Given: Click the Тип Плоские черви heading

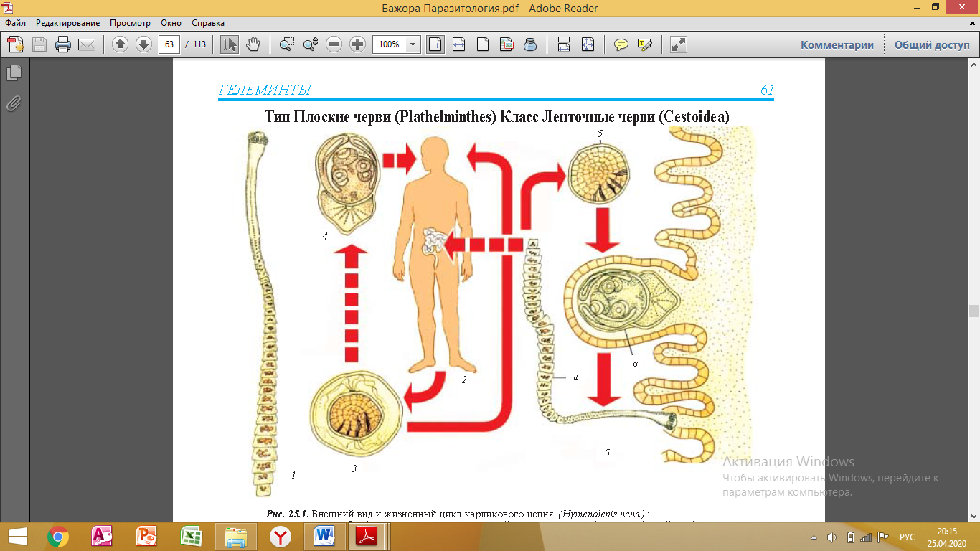Looking at the screenshot, I should pyautogui.click(x=497, y=117).
